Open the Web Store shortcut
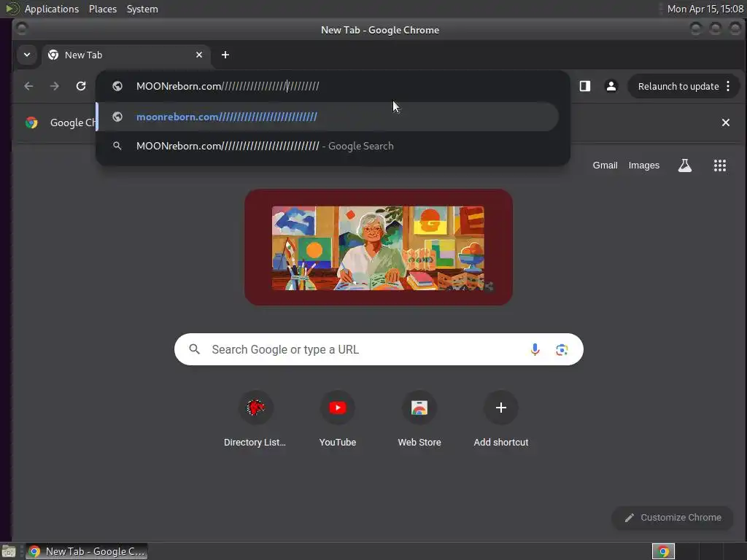 [x=419, y=419]
